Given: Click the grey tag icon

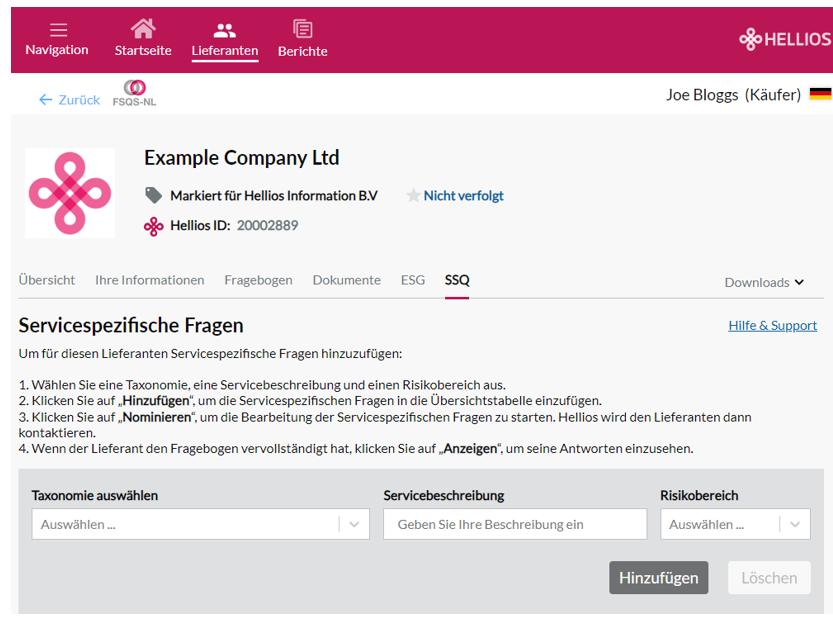Looking at the screenshot, I should pyautogui.click(x=154, y=196).
